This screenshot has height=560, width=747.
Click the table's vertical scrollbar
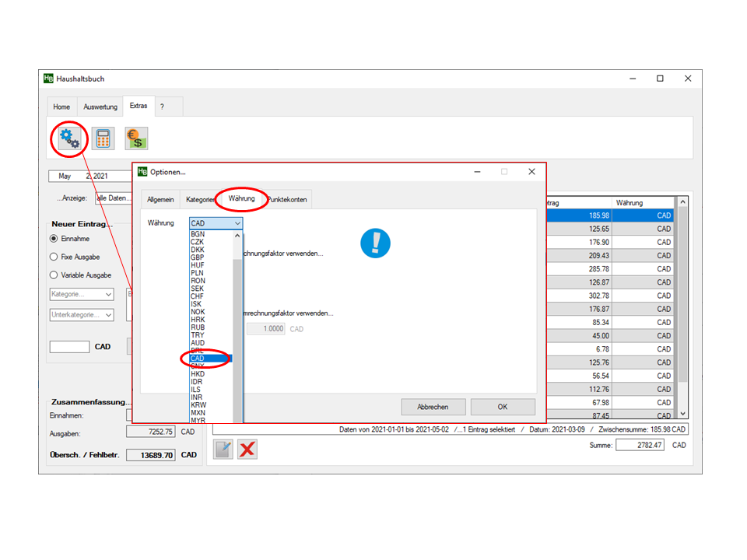[x=683, y=311]
